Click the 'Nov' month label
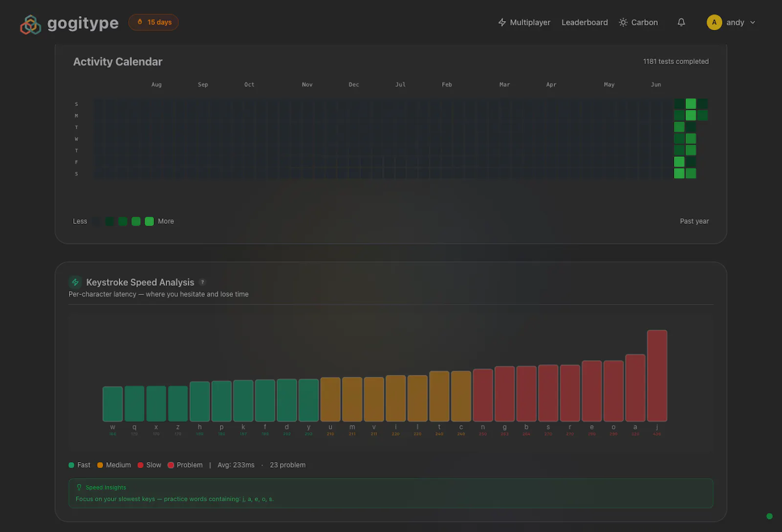This screenshot has height=532, width=782. coord(307,85)
